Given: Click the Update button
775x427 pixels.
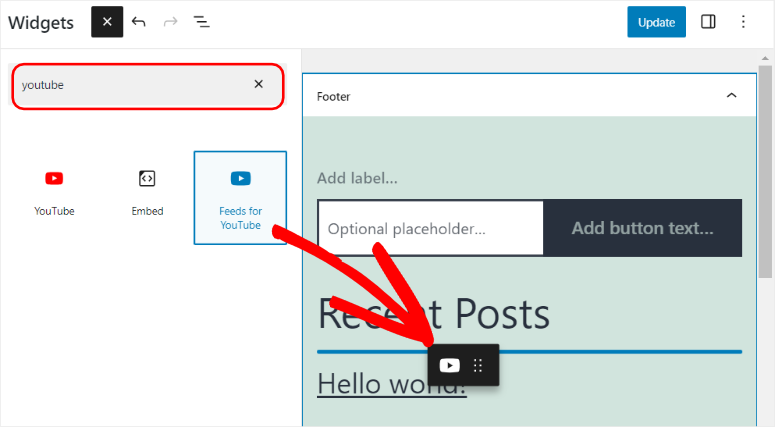Looking at the screenshot, I should click(656, 22).
